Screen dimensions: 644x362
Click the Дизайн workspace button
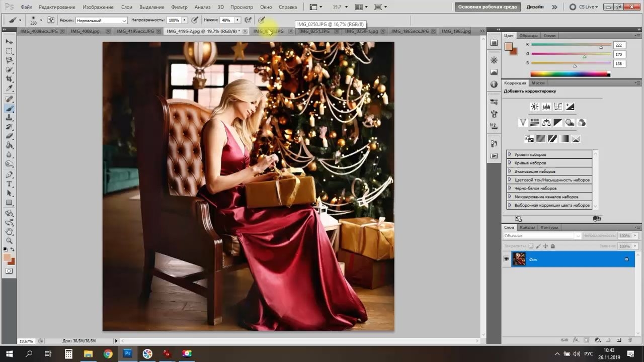[535, 7]
